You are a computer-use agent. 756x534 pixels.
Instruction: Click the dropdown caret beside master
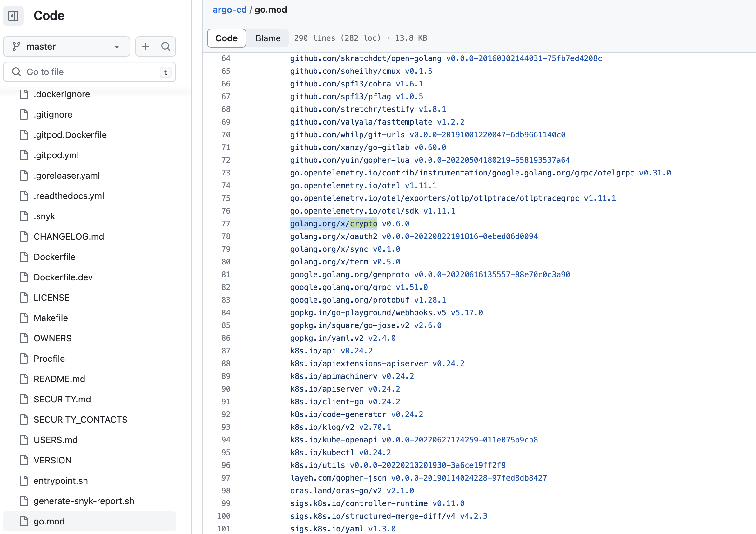pos(117,47)
